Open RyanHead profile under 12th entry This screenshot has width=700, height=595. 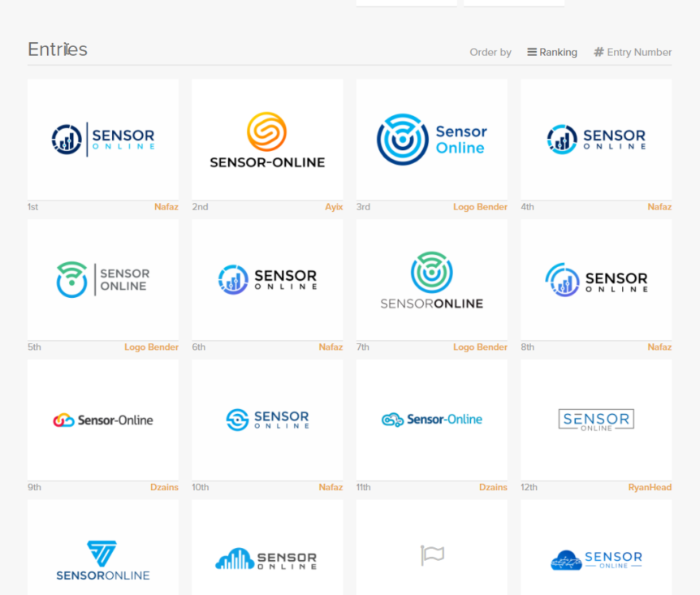[x=650, y=487]
